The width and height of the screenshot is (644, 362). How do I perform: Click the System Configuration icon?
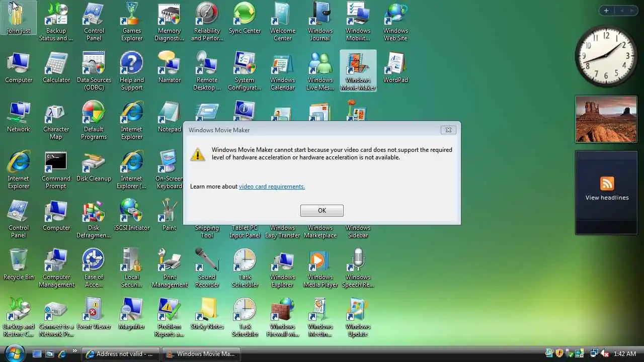click(x=245, y=71)
